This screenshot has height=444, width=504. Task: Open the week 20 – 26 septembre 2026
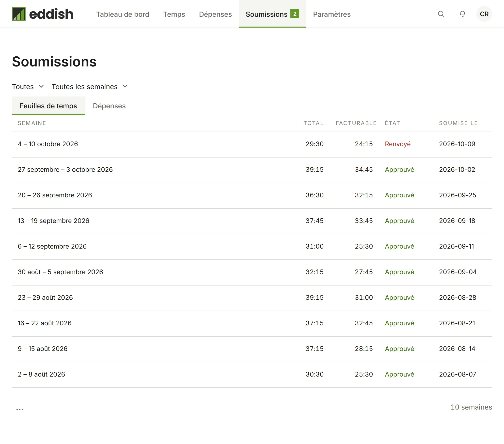coord(252,195)
